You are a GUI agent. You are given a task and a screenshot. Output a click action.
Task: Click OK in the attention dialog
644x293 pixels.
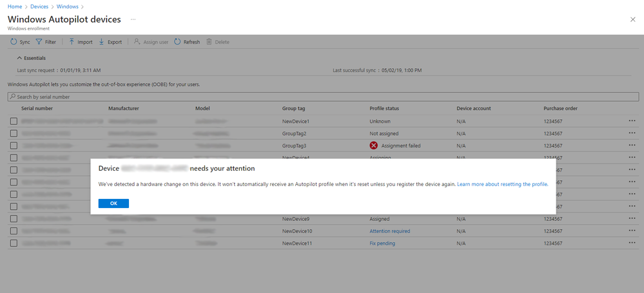(113, 203)
